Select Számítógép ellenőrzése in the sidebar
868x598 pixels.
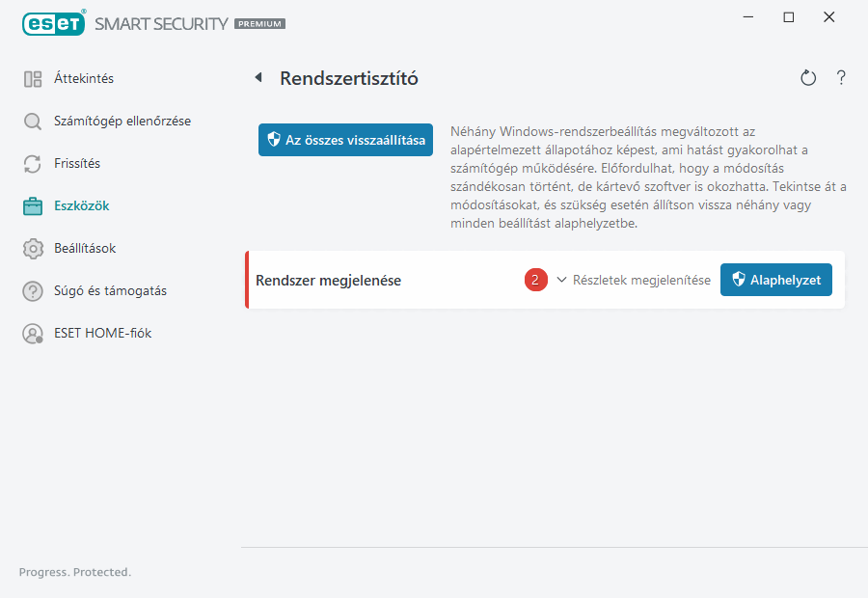click(x=123, y=121)
